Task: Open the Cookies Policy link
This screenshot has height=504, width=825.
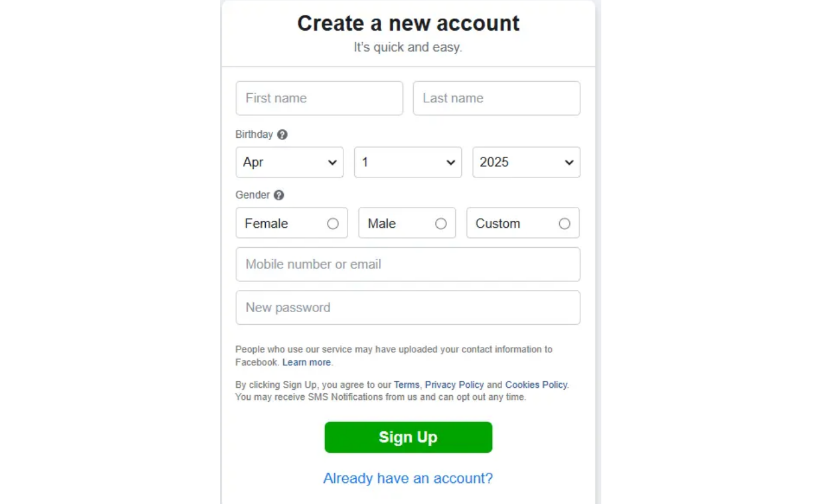Action: pyautogui.click(x=535, y=384)
